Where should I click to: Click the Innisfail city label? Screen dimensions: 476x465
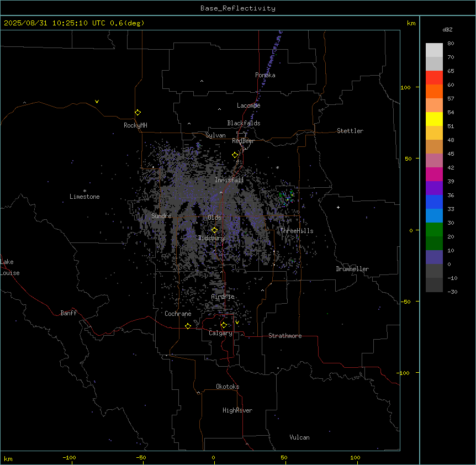click(x=229, y=180)
